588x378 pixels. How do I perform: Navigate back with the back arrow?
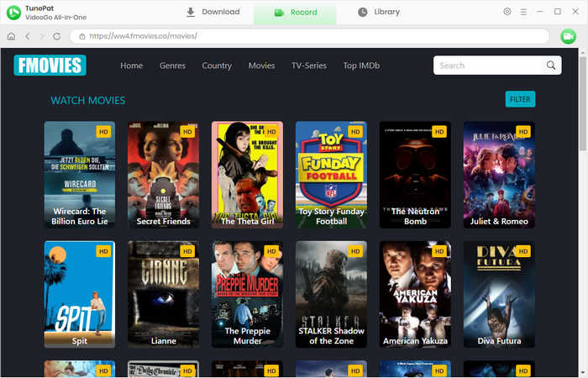(x=28, y=36)
